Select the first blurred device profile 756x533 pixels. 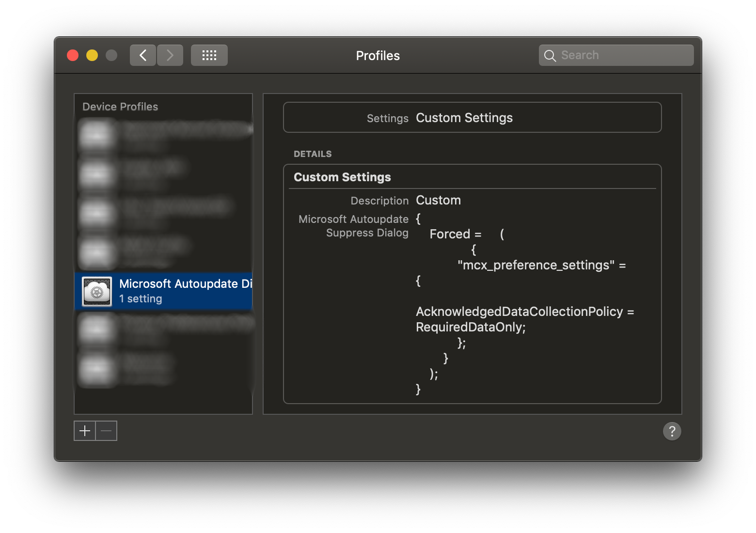[163, 135]
